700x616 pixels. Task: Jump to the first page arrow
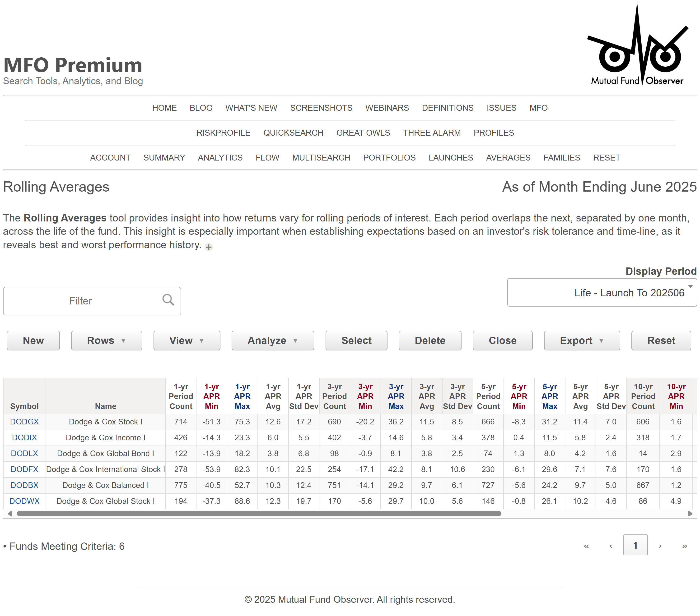click(586, 546)
